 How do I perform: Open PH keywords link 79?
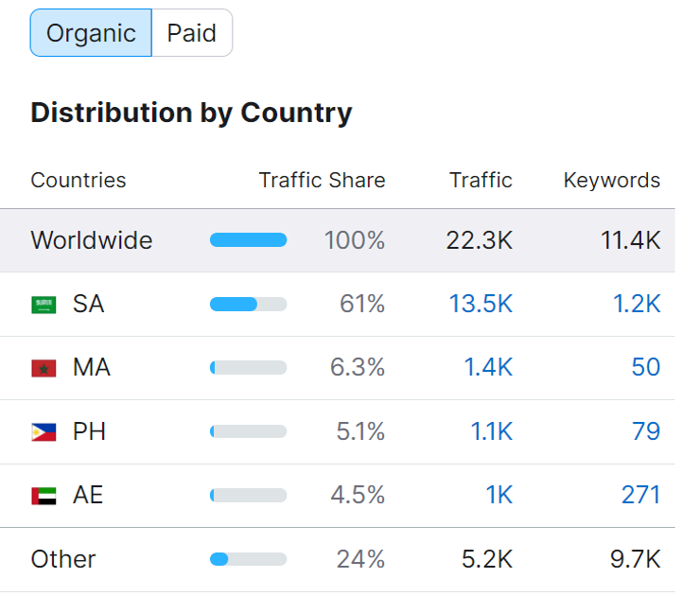[646, 431]
